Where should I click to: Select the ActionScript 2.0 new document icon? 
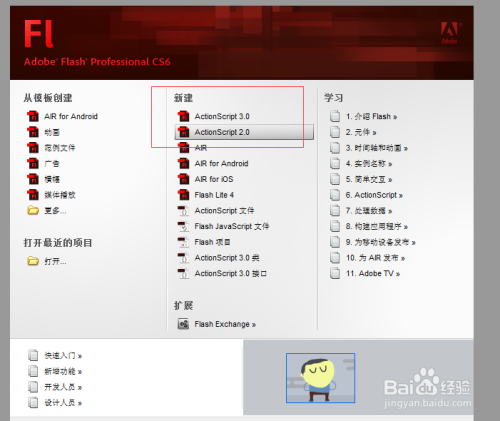click(183, 132)
